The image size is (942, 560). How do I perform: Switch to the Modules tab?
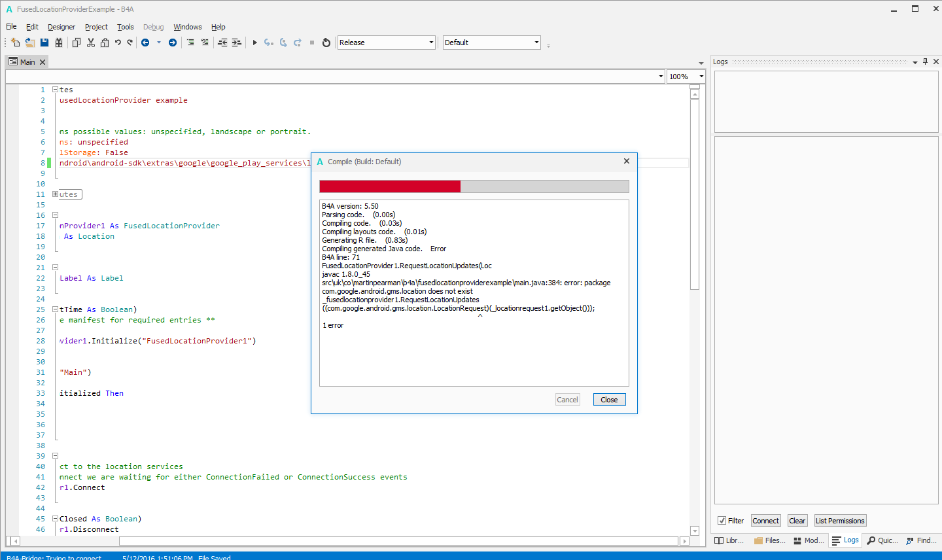(809, 540)
